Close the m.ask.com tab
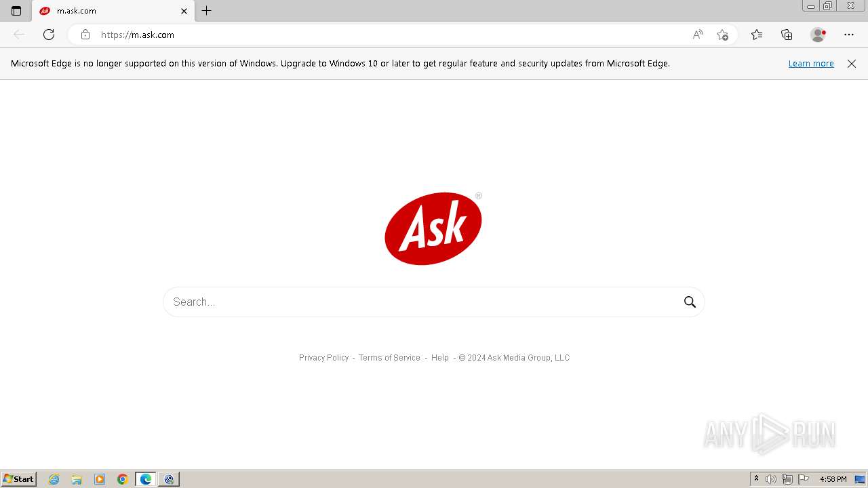Screen dimensions: 868x488 click(184, 11)
